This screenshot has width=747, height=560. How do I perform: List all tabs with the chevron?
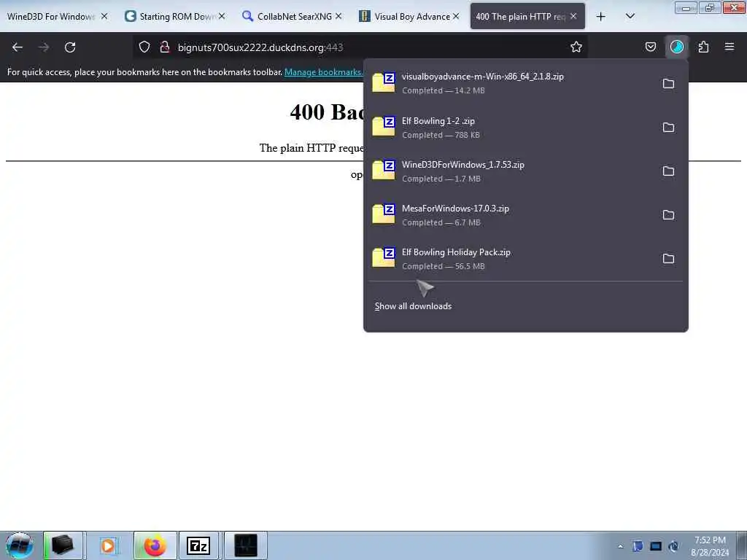pyautogui.click(x=630, y=16)
